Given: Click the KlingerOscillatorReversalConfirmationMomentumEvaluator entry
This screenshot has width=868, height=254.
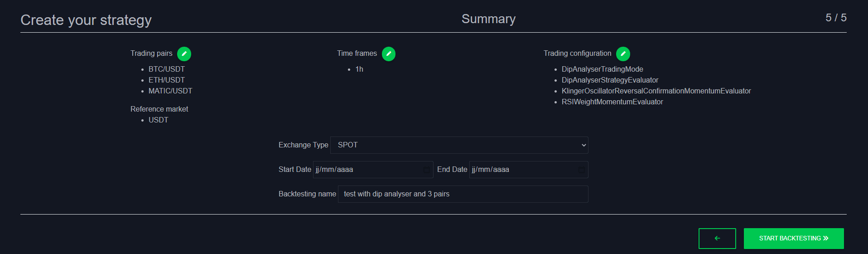Looking at the screenshot, I should click(x=656, y=91).
